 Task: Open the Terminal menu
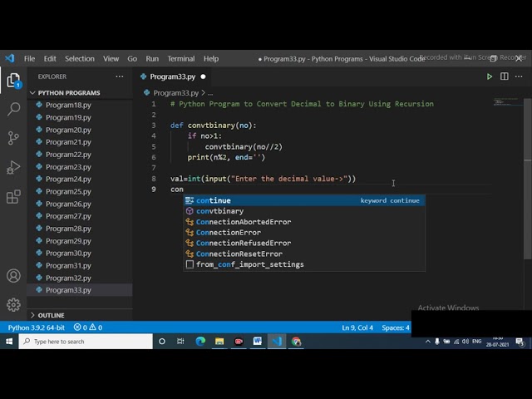click(x=181, y=59)
